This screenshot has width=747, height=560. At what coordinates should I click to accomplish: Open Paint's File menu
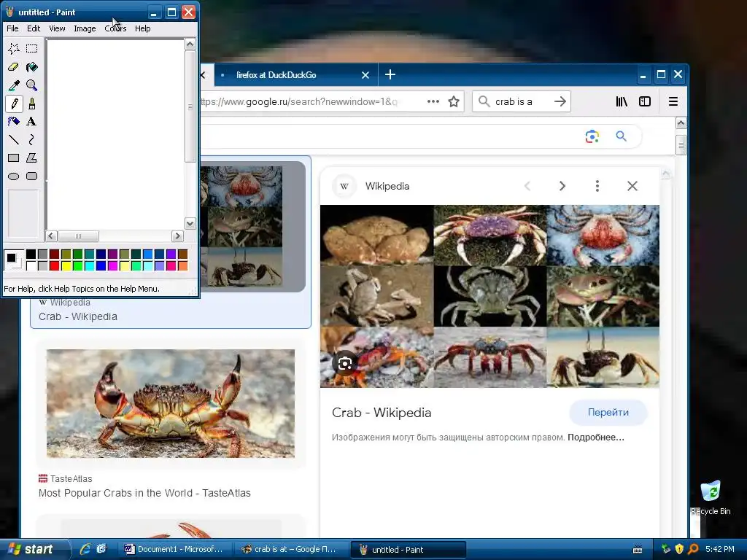(x=12, y=28)
